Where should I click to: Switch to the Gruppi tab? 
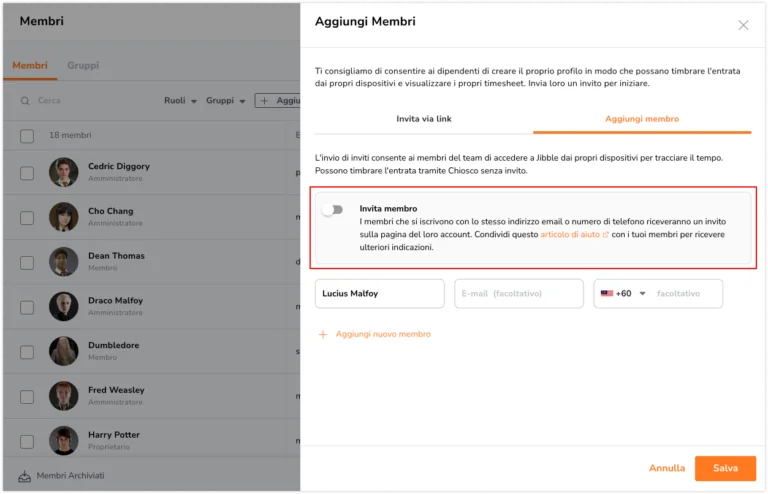(83, 65)
